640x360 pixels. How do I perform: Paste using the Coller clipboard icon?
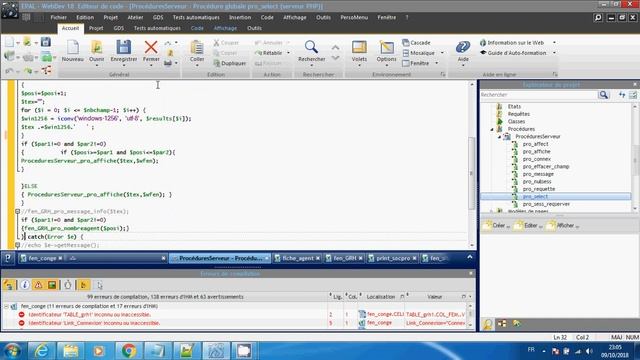click(x=197, y=47)
